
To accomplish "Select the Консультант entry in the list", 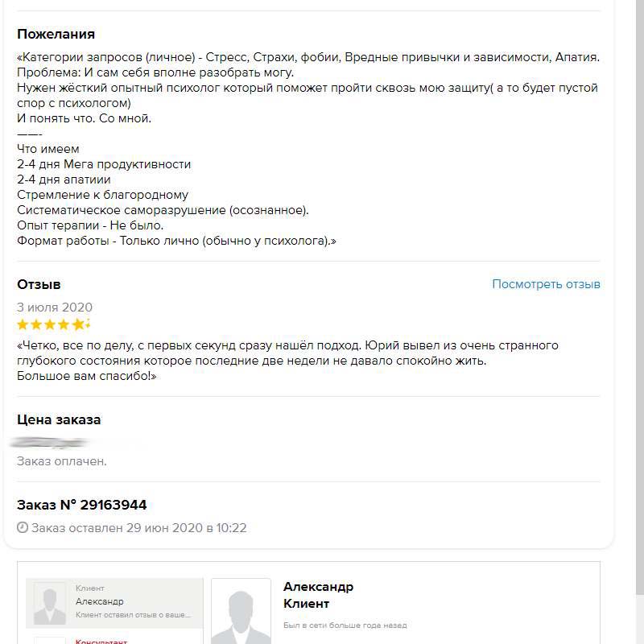I will (x=101, y=641).
